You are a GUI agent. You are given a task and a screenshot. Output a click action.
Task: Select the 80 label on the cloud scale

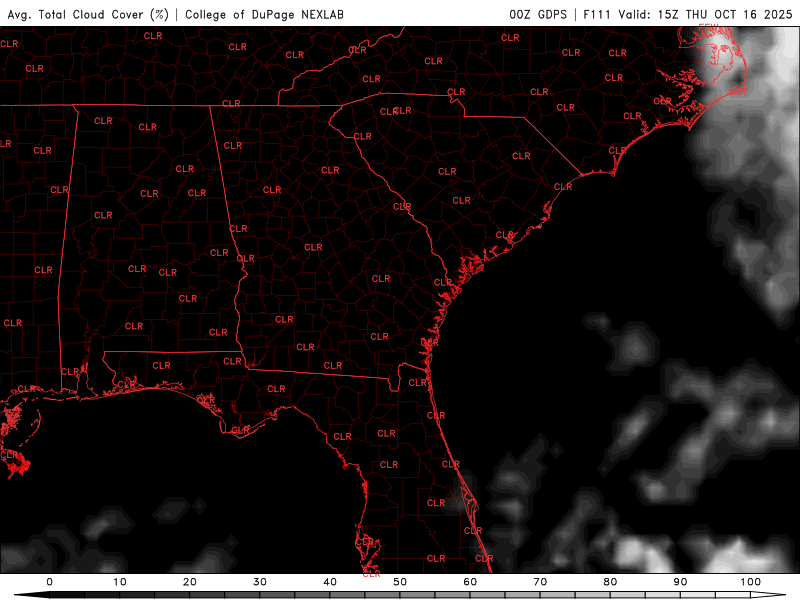610,582
